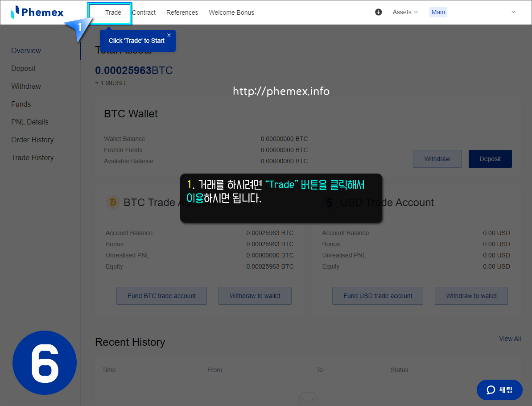Open the References menu
532x406 pixels.
pyautogui.click(x=182, y=12)
